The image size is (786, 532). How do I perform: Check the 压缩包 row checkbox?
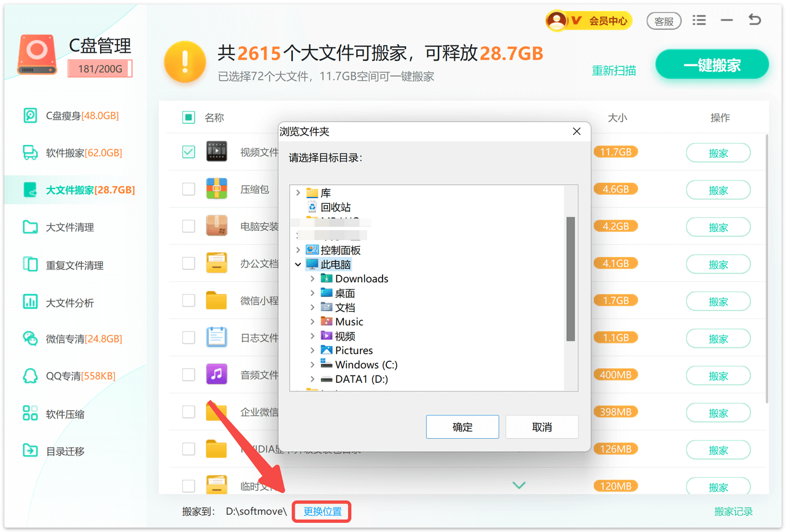point(189,189)
